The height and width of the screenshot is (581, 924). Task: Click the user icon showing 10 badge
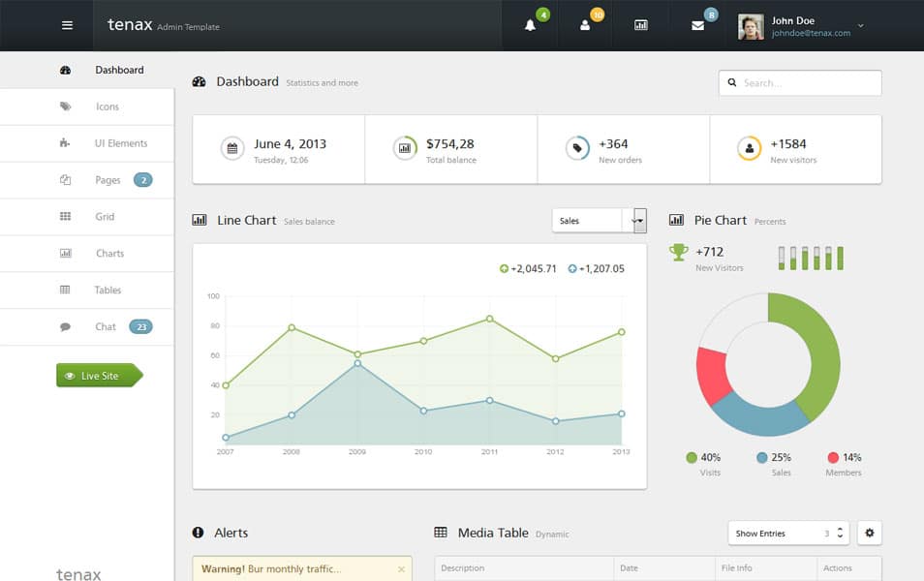tap(585, 25)
